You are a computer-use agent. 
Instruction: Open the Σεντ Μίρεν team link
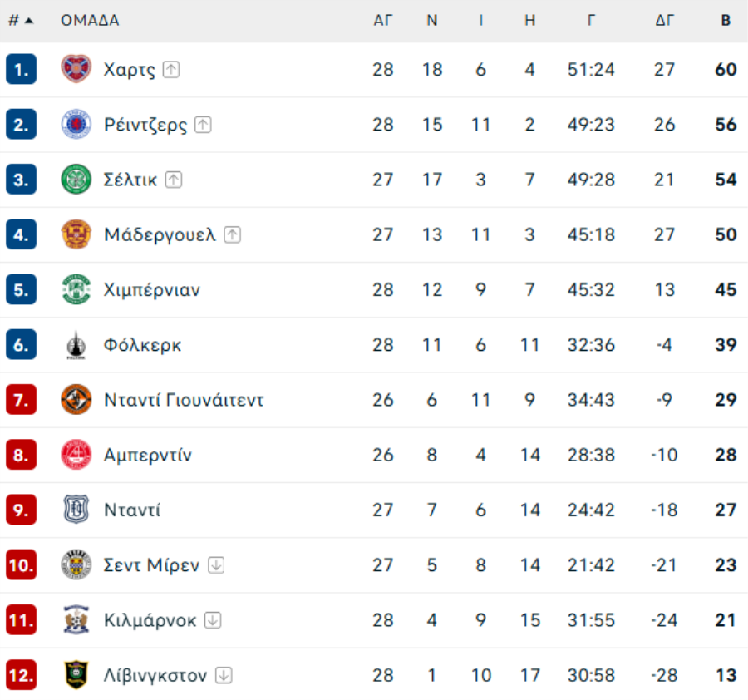(152, 565)
